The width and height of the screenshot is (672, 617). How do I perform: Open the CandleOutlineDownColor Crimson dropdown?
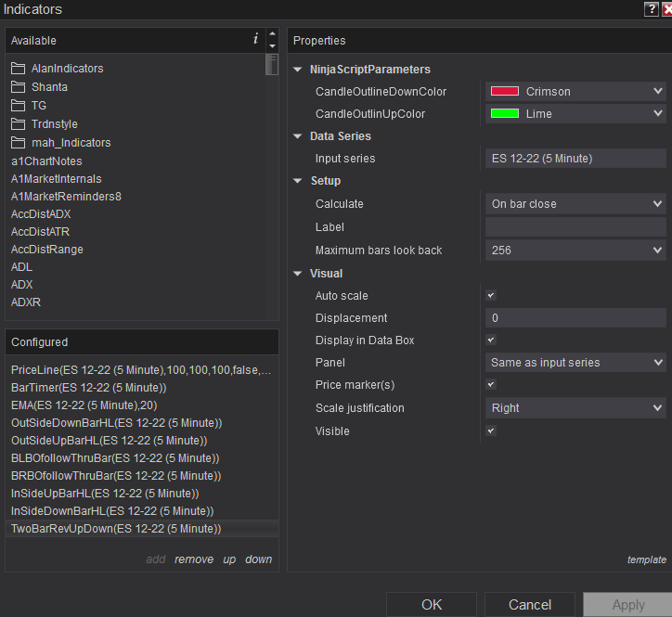(575, 91)
